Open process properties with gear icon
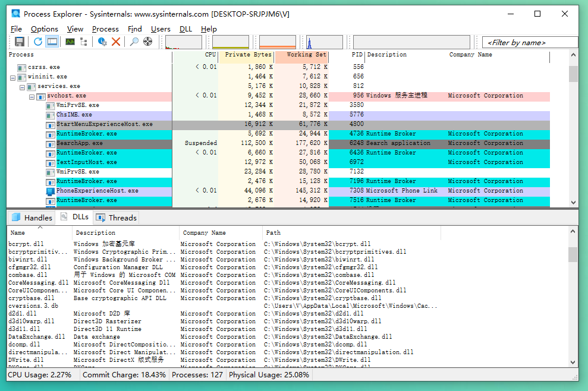Image resolution: width=588 pixels, height=391 pixels. point(102,42)
